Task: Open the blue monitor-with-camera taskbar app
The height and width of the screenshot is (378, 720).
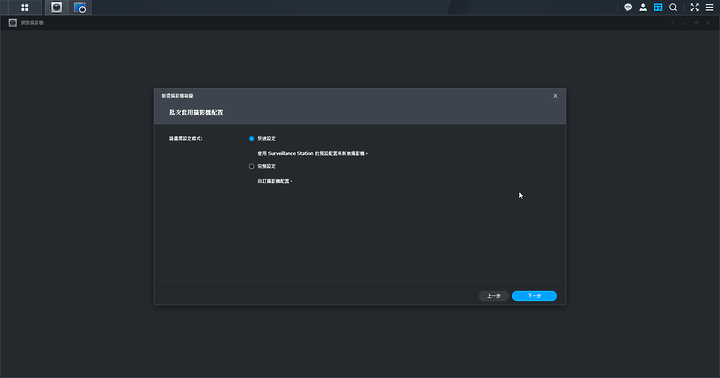Action: [80, 7]
